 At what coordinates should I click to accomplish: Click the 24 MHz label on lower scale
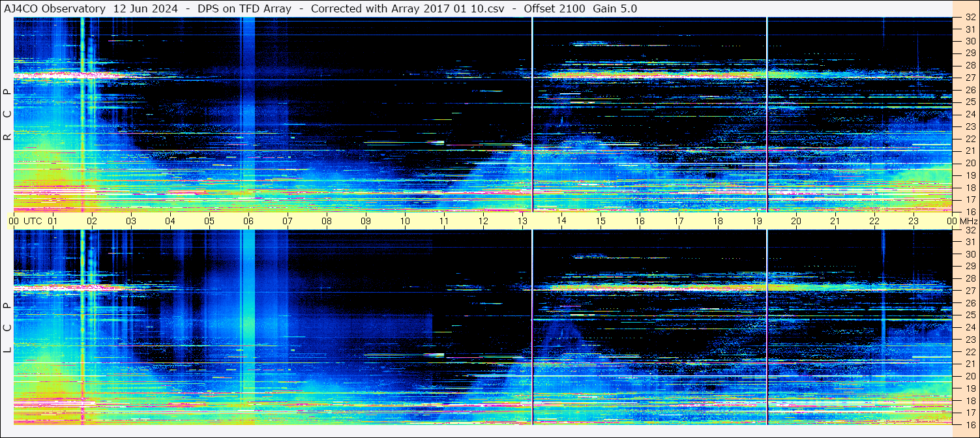coord(970,328)
